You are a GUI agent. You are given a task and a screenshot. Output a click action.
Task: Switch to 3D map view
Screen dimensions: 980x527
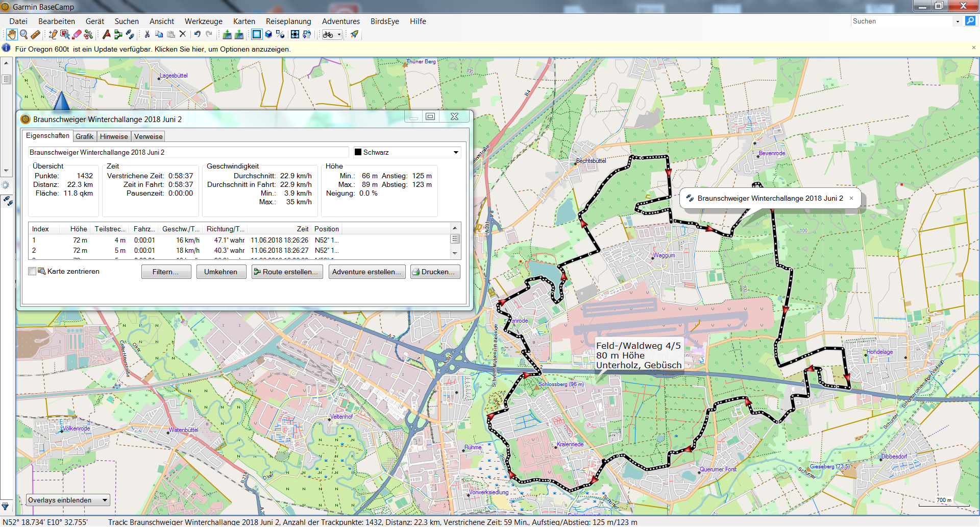coord(268,35)
